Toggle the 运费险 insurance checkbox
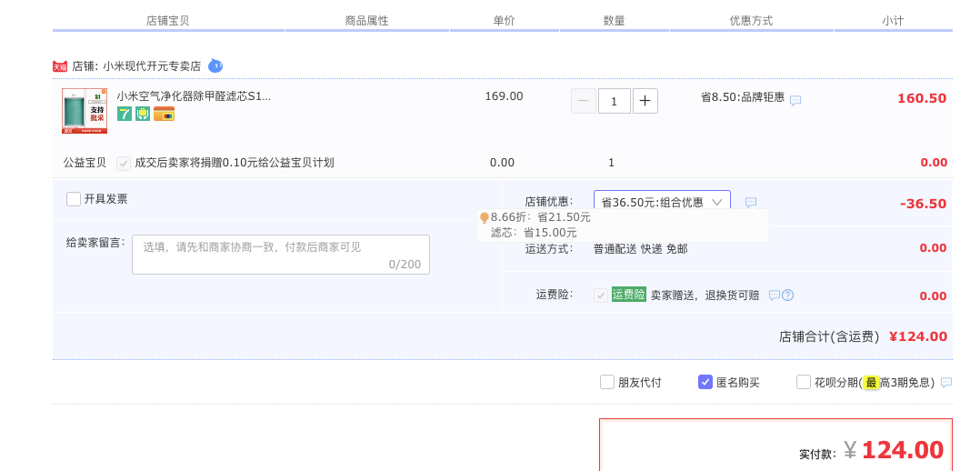 (601, 296)
